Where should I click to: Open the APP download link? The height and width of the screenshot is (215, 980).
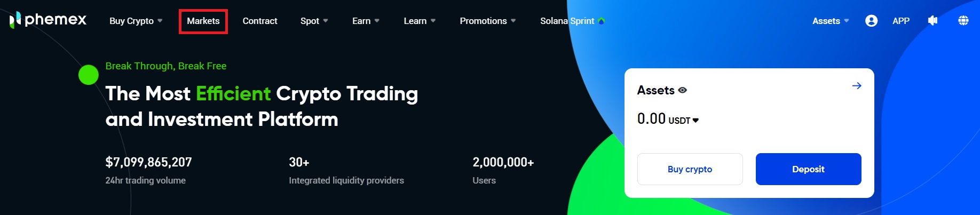tap(901, 21)
